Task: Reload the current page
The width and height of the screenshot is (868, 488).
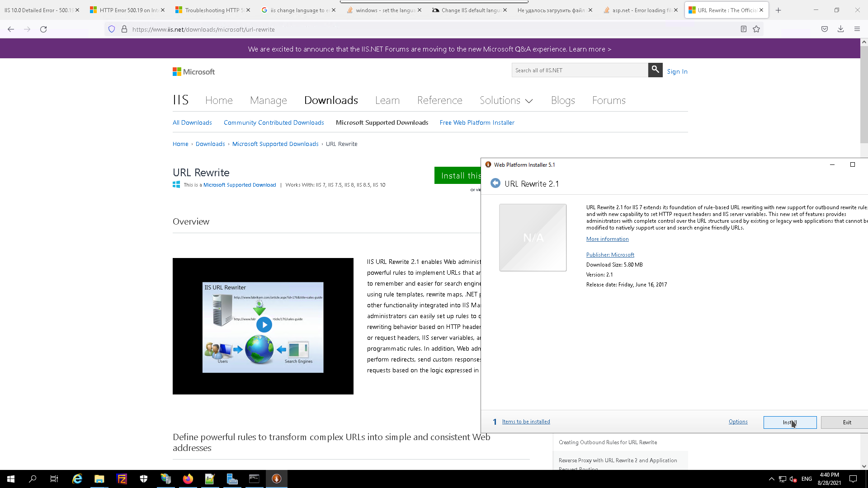Action: click(x=43, y=29)
